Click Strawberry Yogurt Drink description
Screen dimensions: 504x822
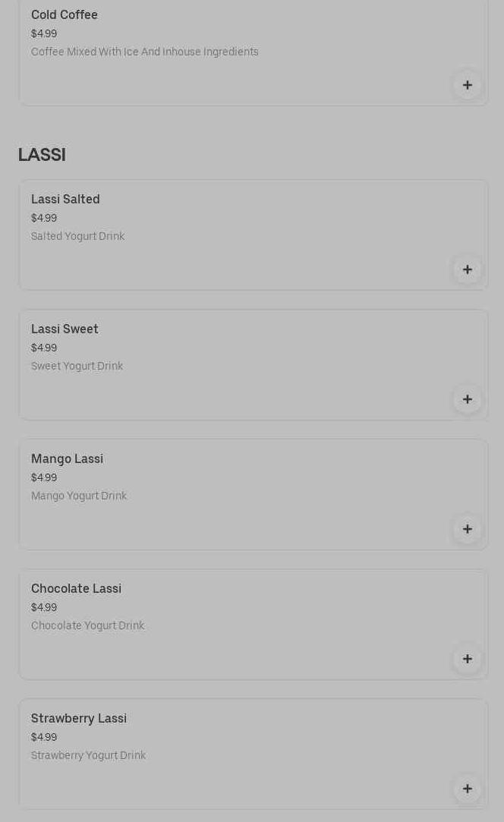(88, 756)
